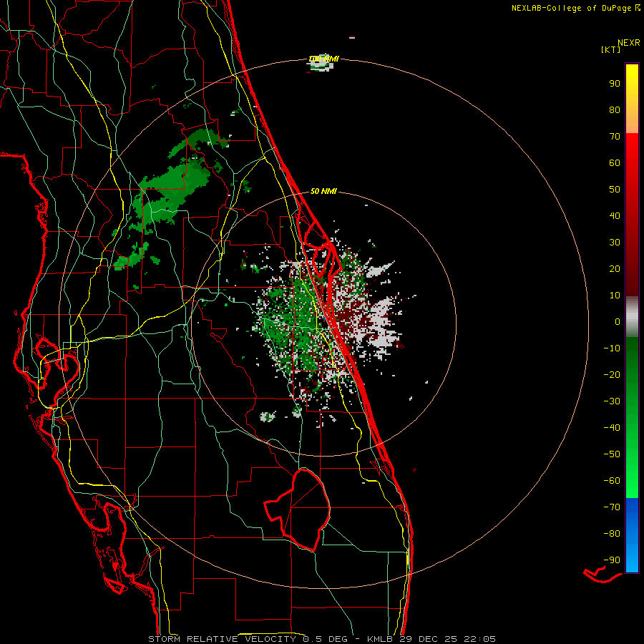Click the red-outlined lake south of the radar

click(298, 509)
